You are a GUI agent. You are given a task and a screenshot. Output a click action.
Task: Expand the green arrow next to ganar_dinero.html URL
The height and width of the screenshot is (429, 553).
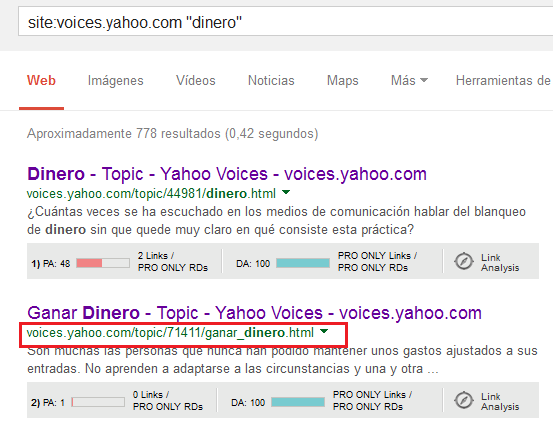(x=324, y=331)
